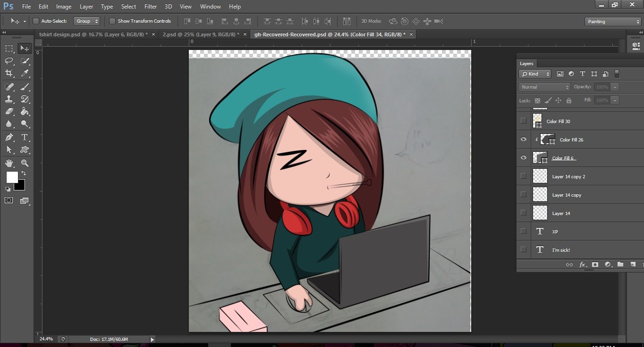The image size is (644, 347).
Task: Open the Auto-Select Group dropdown
Action: pos(87,21)
